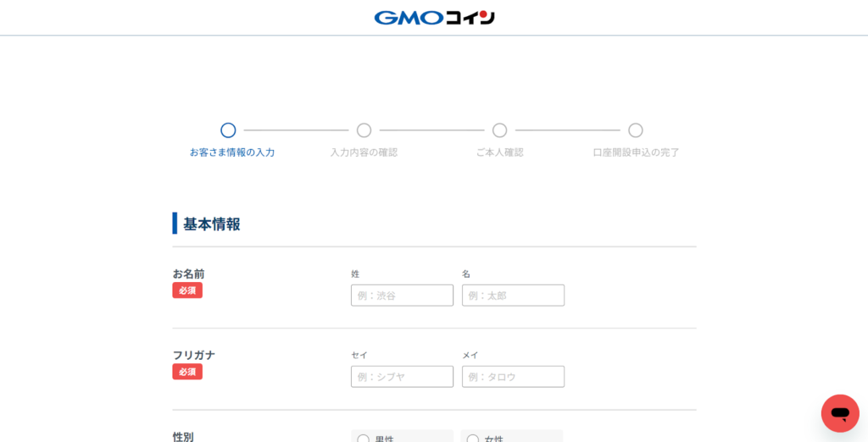The height and width of the screenshot is (442, 868).
Task: Select the 男性 radio button
Action: click(x=364, y=439)
